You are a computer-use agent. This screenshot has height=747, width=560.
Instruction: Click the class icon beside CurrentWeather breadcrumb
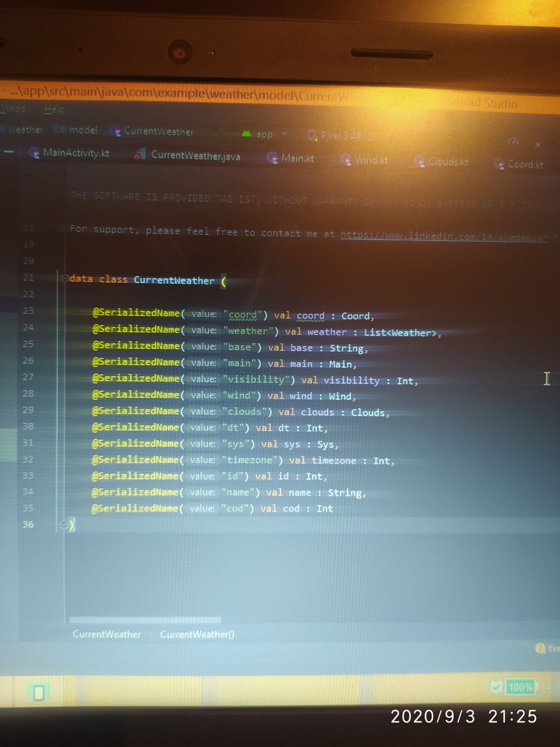point(116,131)
